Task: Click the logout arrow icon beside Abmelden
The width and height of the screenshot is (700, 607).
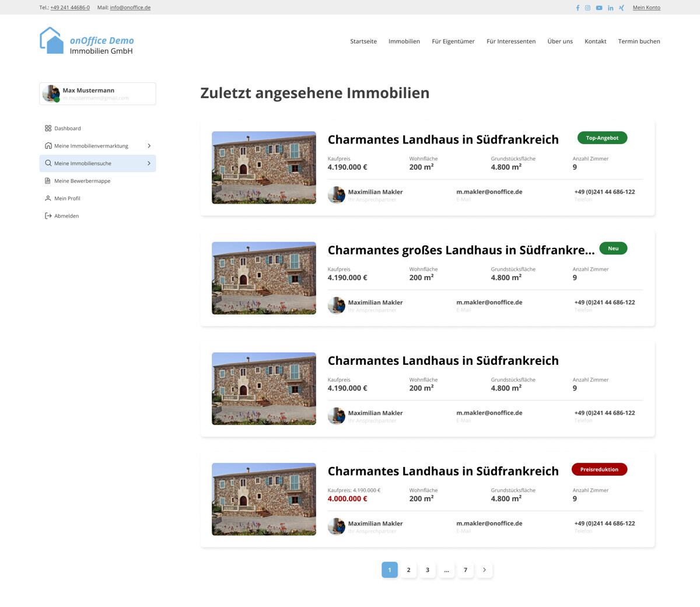Action: click(48, 215)
